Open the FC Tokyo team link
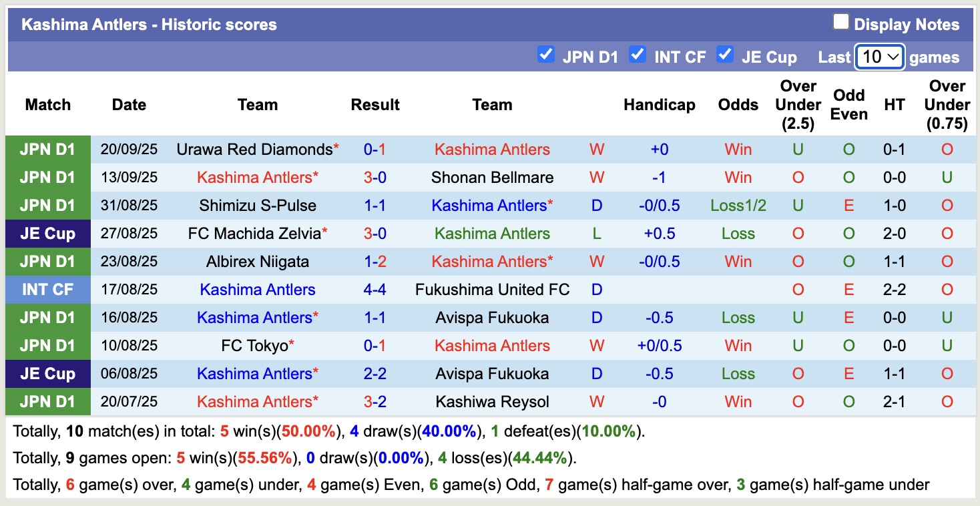Screen dimensions: 980x506 pyautogui.click(x=254, y=346)
